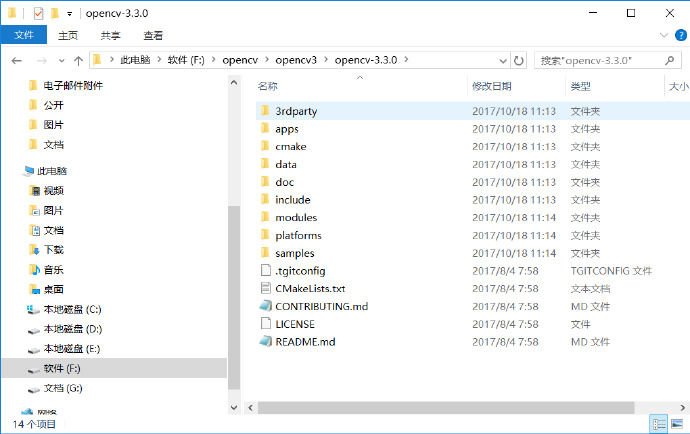Screen dimensions: 690x434
Task: Open the 主页 ribbon tab
Action: (68, 35)
